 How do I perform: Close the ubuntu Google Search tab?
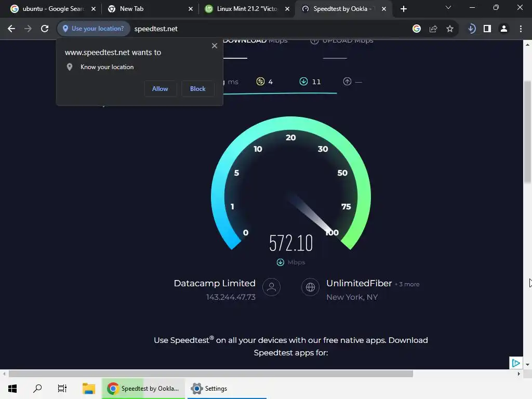tap(94, 9)
